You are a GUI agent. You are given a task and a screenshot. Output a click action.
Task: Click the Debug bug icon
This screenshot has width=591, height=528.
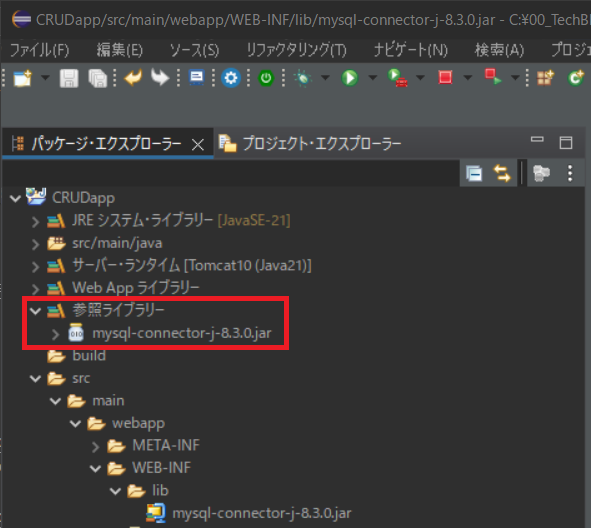pyautogui.click(x=303, y=78)
